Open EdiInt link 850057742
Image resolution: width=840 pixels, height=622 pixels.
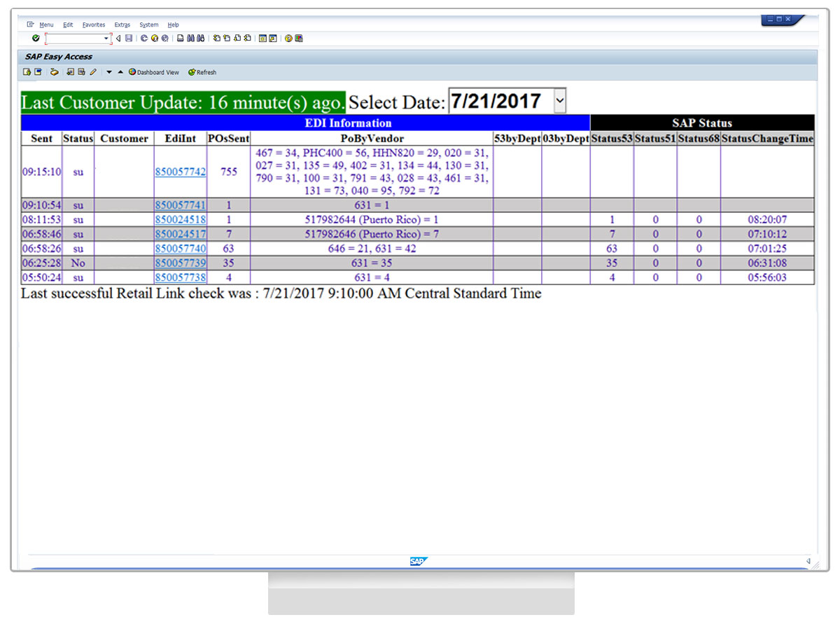pyautogui.click(x=180, y=172)
